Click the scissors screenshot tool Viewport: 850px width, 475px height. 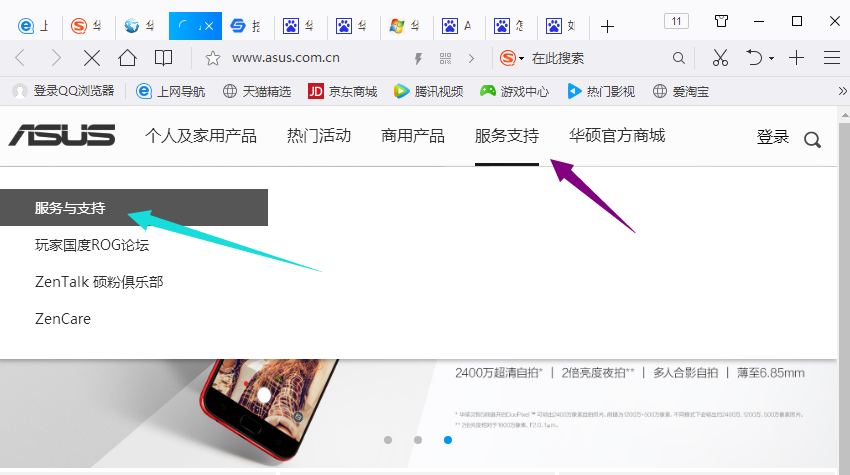pos(719,58)
